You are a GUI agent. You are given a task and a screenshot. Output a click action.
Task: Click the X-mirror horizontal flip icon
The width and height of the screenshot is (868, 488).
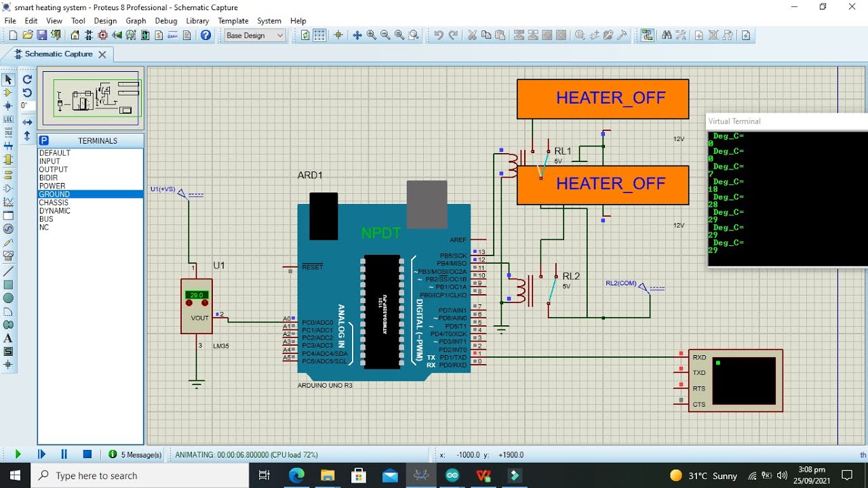pyautogui.click(x=27, y=122)
